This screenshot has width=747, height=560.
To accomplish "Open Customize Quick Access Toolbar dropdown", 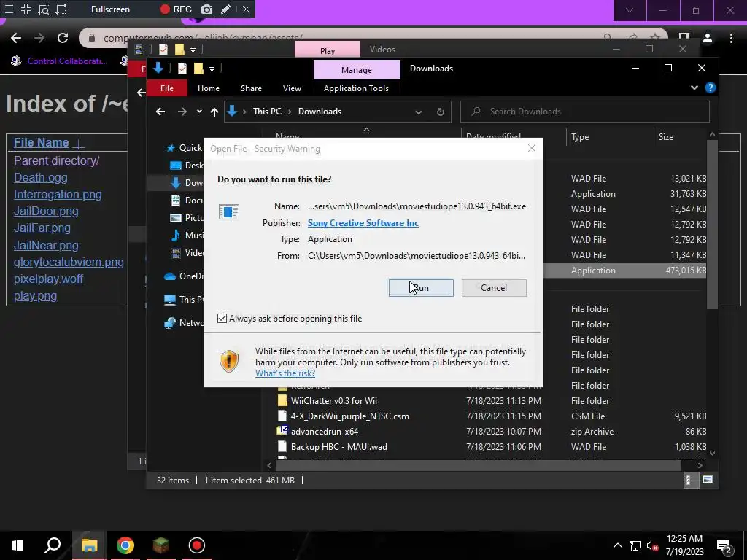I will [212, 69].
